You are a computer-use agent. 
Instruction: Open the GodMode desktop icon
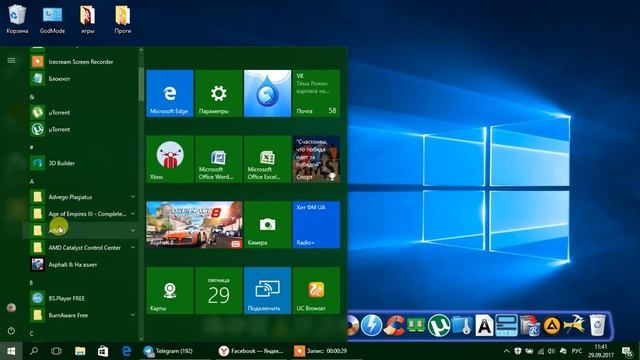pos(52,19)
